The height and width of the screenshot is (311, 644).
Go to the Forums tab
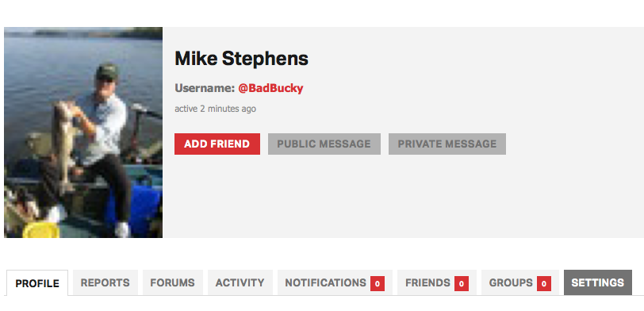point(173,282)
